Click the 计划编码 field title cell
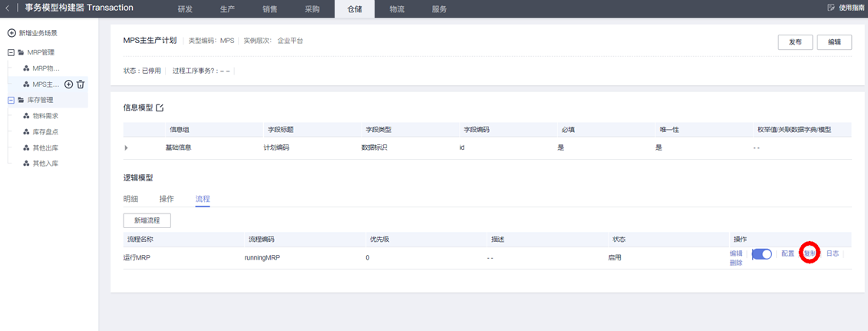 276,147
